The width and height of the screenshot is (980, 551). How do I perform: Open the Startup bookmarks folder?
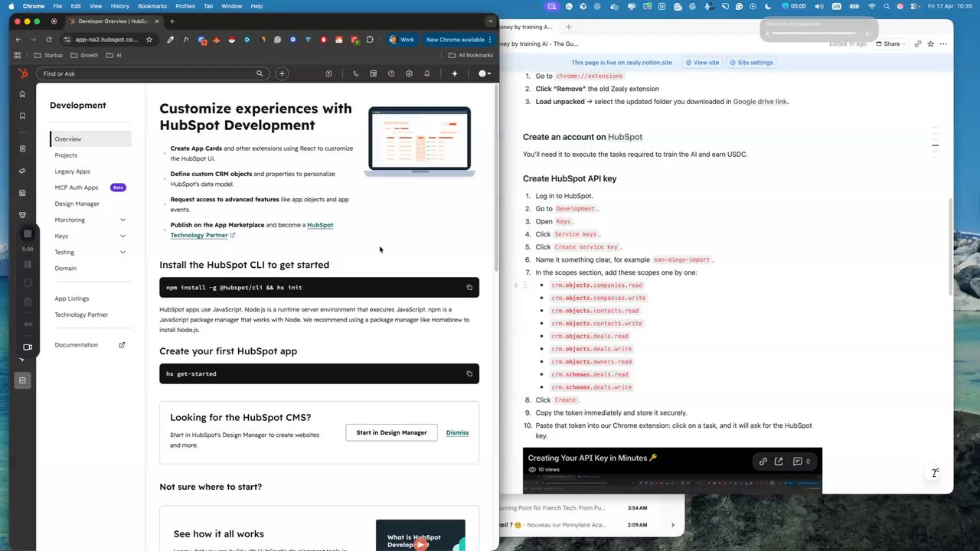click(48, 55)
